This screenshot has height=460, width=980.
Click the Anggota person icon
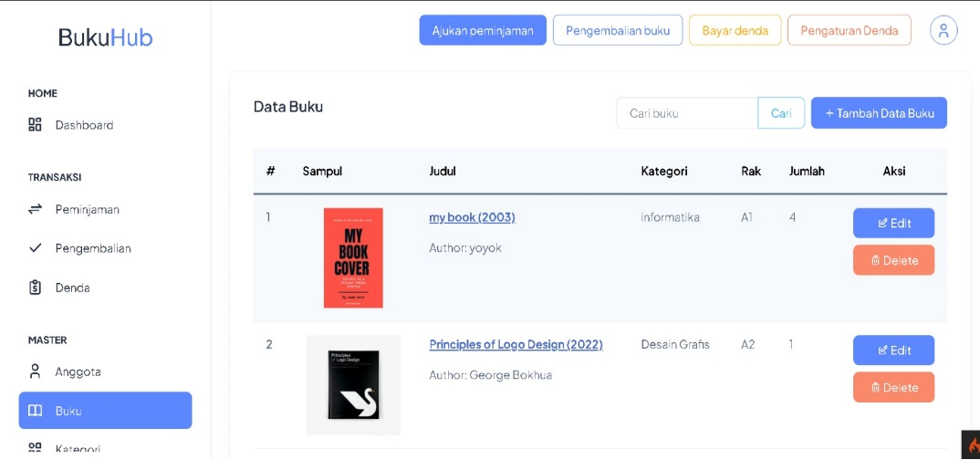(35, 371)
